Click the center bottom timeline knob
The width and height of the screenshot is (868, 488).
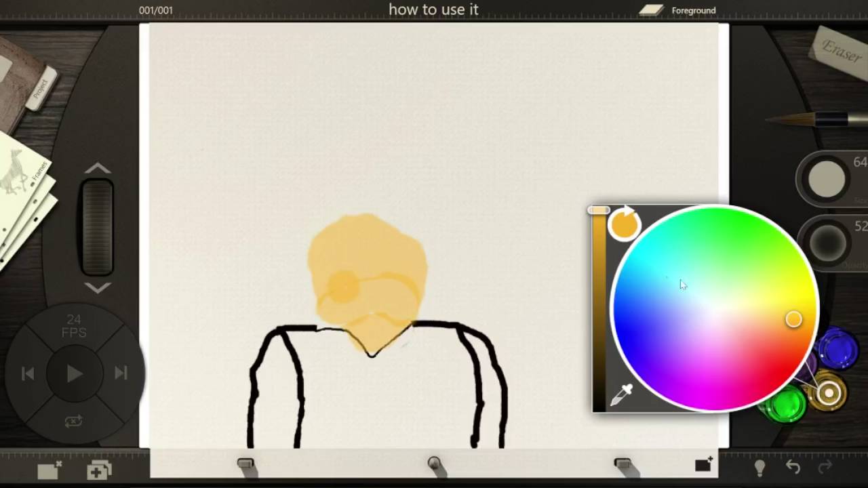pos(434,464)
